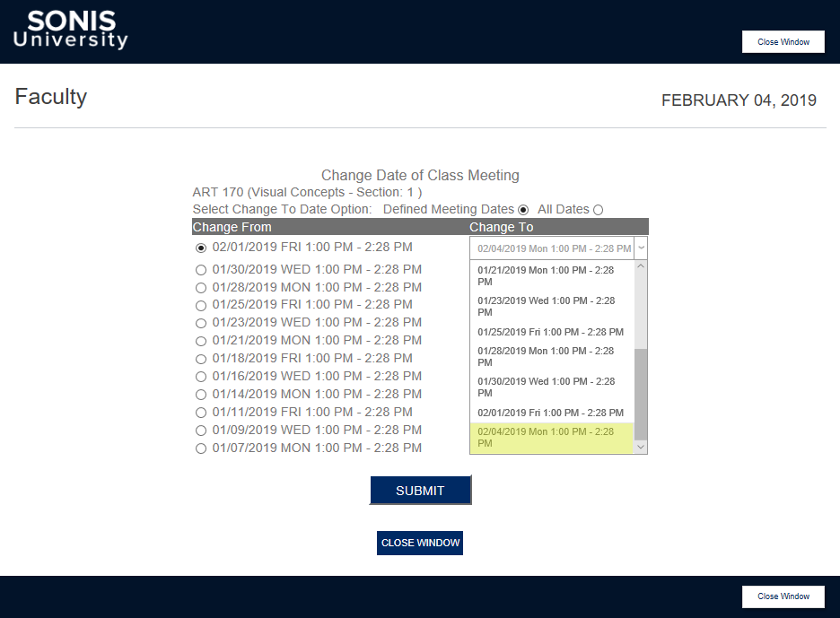The width and height of the screenshot is (840, 618).
Task: Select 01/30/2019 WED in Change From list
Action: click(x=201, y=269)
